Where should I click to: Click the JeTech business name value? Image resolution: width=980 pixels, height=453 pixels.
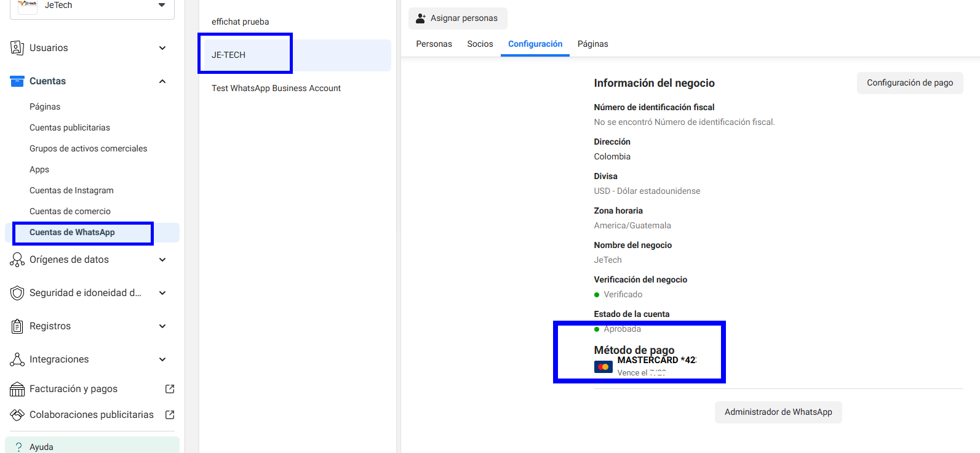click(x=608, y=260)
